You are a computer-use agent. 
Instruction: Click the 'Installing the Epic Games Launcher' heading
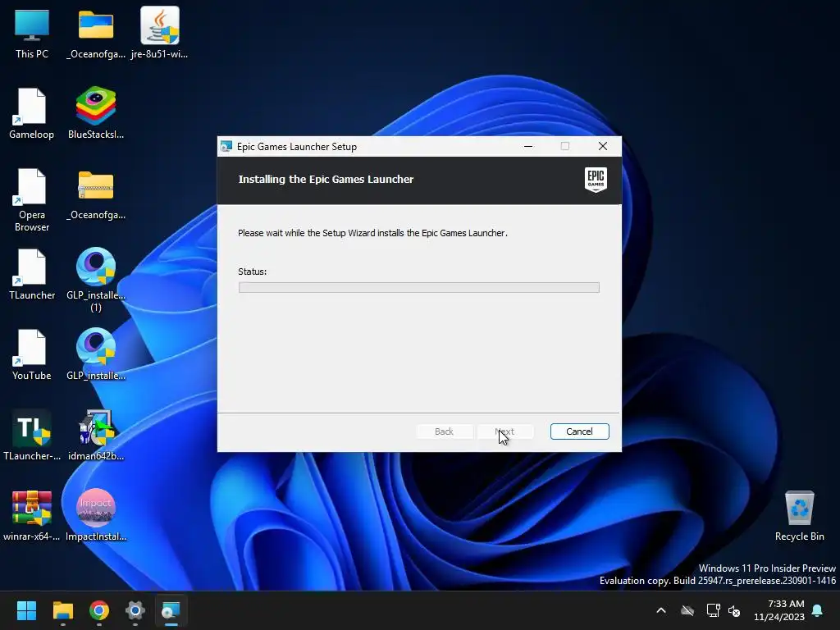[x=326, y=180]
